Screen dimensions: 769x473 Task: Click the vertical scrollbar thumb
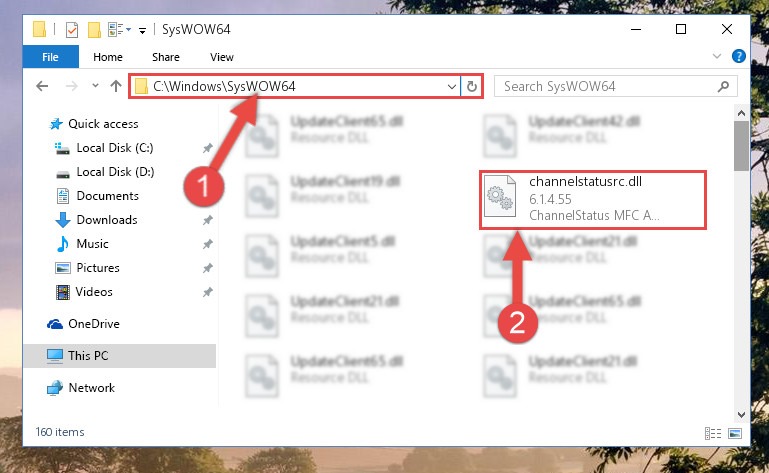[x=741, y=146]
